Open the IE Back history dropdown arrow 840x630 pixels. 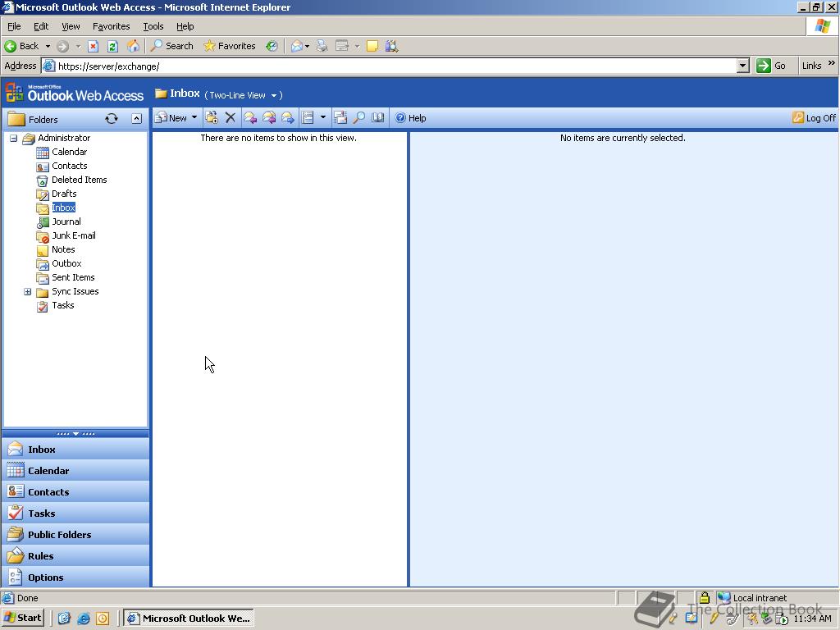tap(48, 46)
